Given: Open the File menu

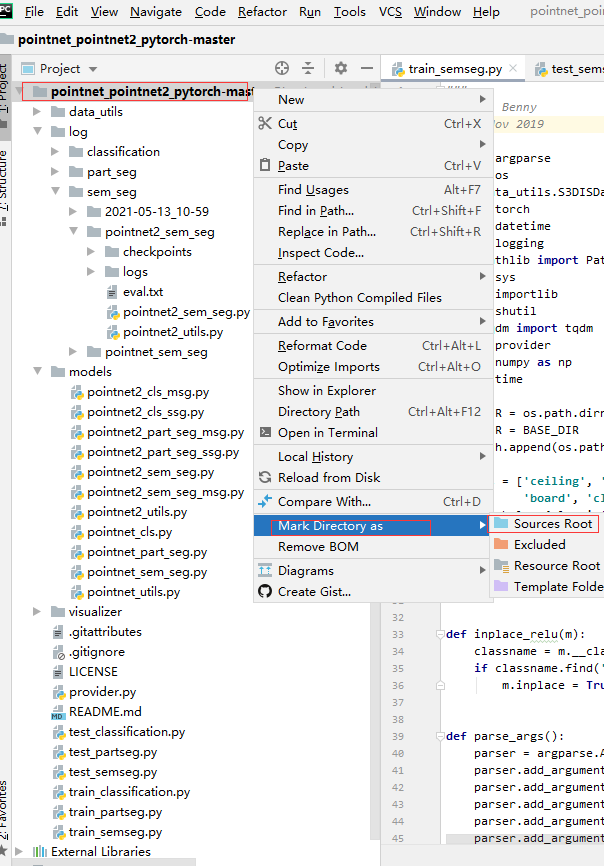Looking at the screenshot, I should (x=34, y=12).
